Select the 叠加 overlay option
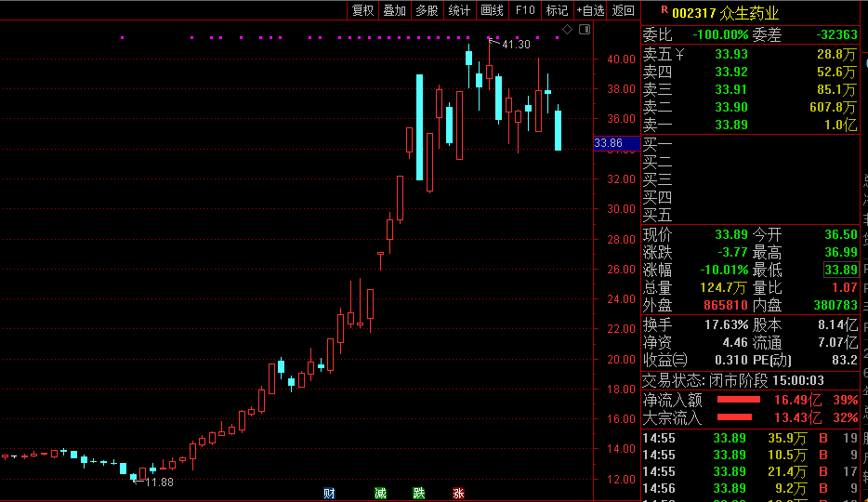The image size is (868, 502). coord(395,10)
